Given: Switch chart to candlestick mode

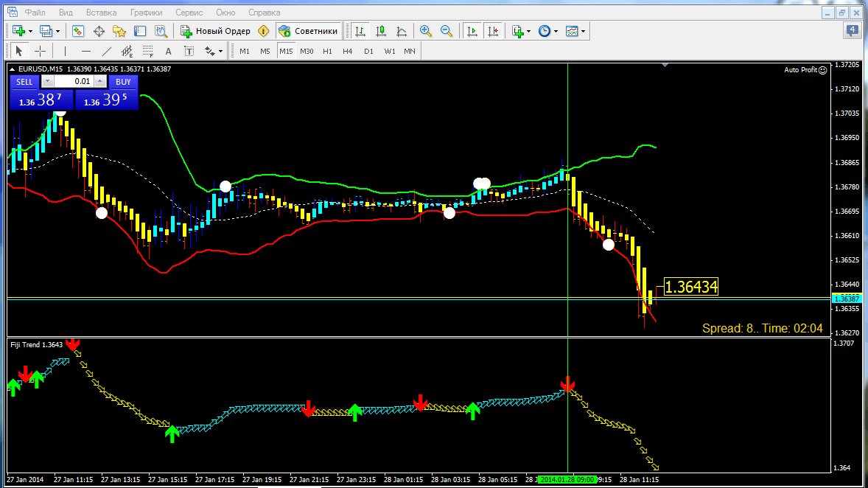Looking at the screenshot, I should (x=381, y=31).
